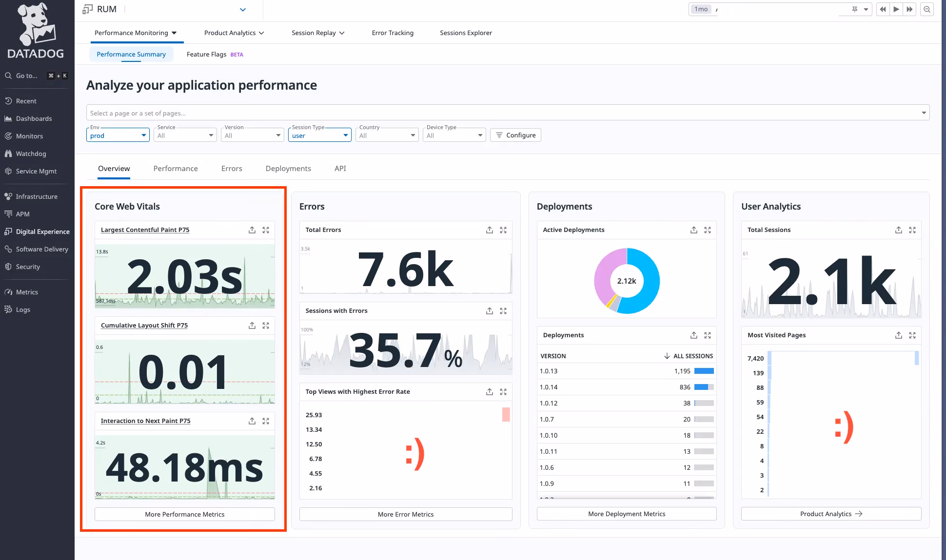Open the Error Tracking page
Screen dimensions: 946x560
click(393, 33)
